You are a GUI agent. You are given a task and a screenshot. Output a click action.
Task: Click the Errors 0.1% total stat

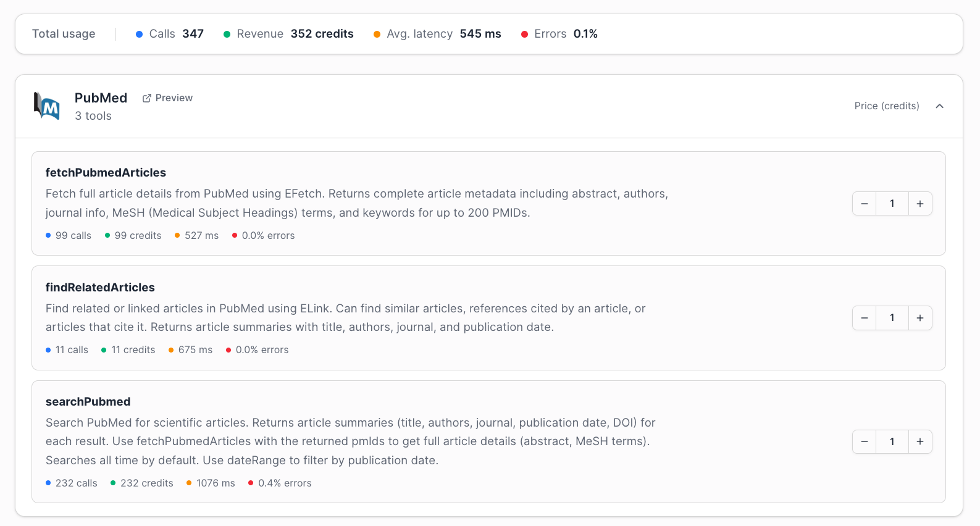tap(559, 34)
